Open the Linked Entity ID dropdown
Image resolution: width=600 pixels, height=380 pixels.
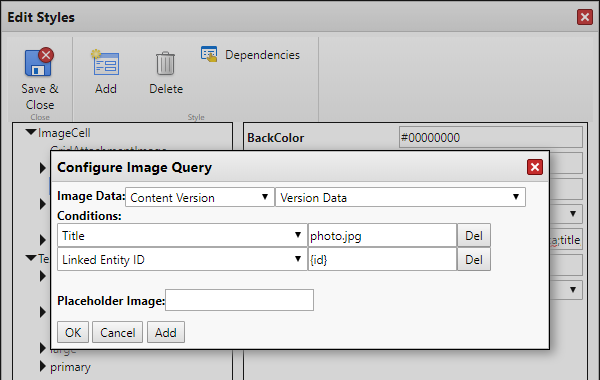pyautogui.click(x=182, y=259)
